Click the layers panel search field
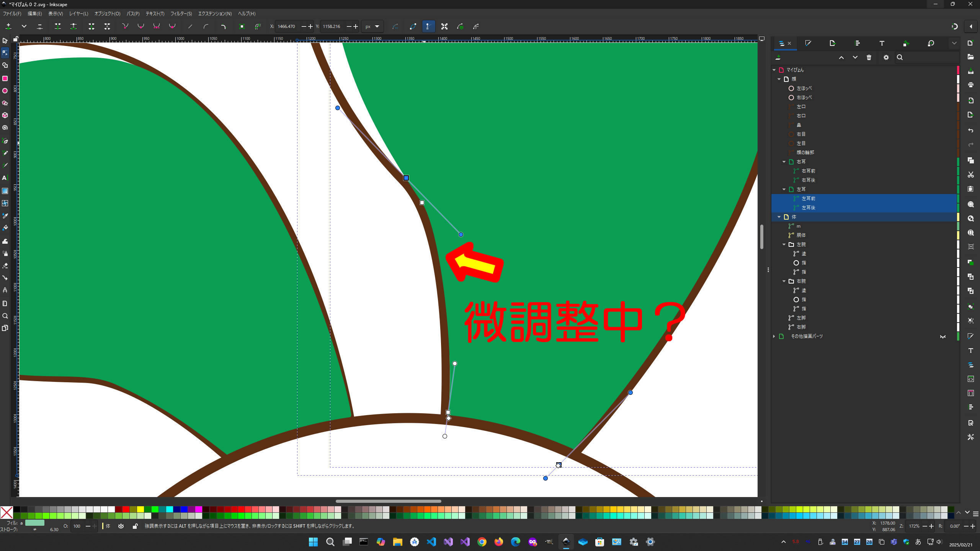 [928, 57]
